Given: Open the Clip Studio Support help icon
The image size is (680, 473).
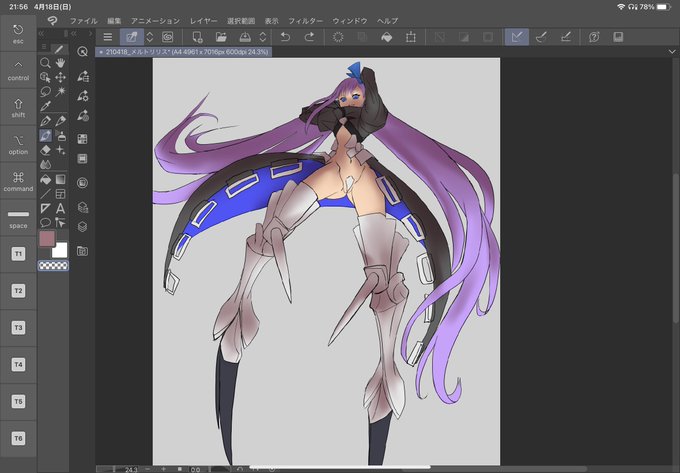Looking at the screenshot, I should point(594,37).
